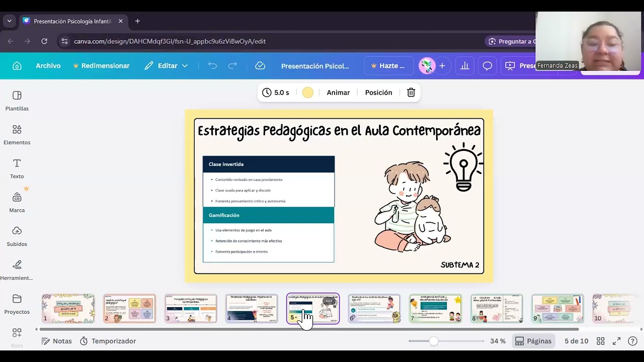Open the browser tab list dropdown
Viewport: 644px width, 362px height.
(9, 21)
